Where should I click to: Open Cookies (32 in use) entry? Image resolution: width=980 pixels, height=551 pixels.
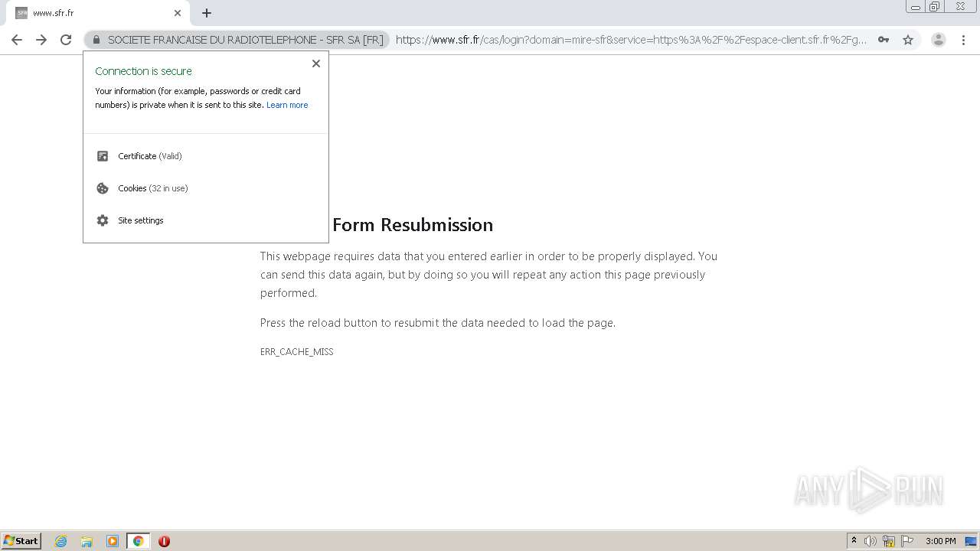(206, 188)
